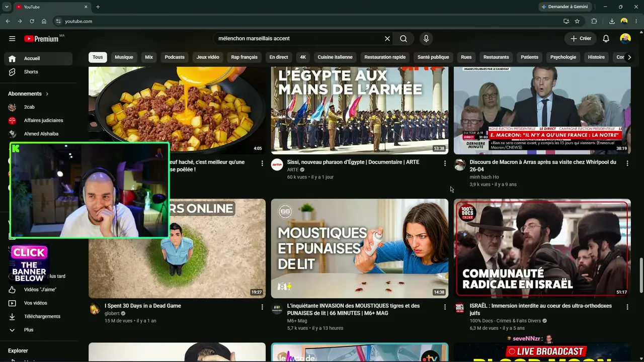Play the Moustiques et punaises de lit thumbnail

pos(360,248)
